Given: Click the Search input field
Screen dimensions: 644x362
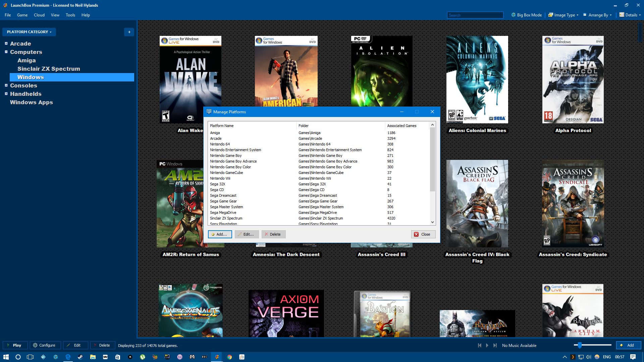Looking at the screenshot, I should pos(475,15).
